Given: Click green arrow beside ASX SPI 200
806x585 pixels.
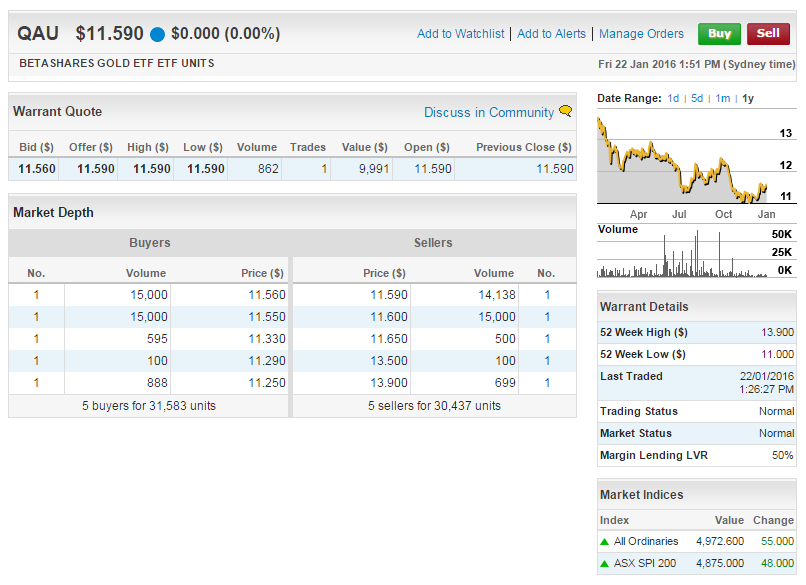Looking at the screenshot, I should tap(604, 563).
